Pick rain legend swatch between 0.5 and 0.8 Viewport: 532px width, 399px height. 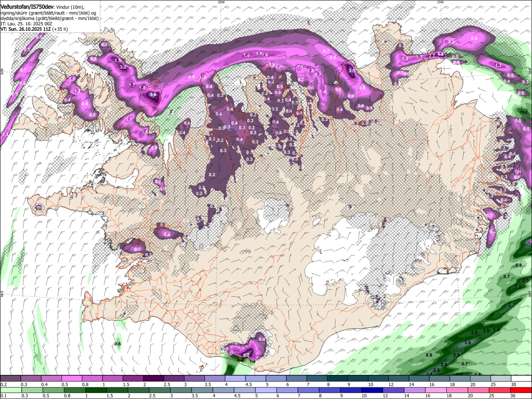[53, 390]
